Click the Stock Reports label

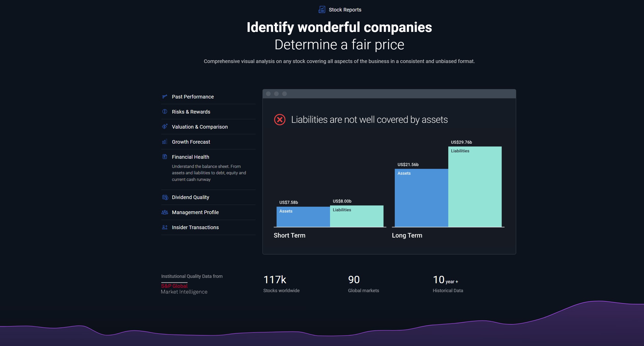pyautogui.click(x=345, y=10)
